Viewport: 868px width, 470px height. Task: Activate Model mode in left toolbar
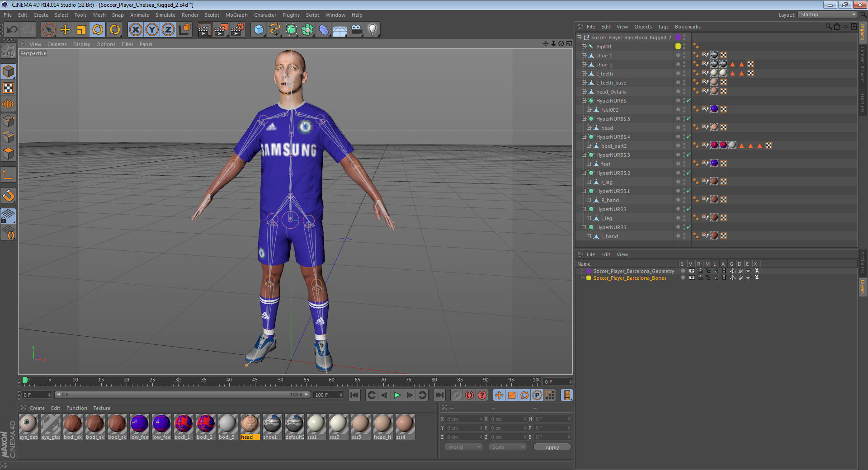coord(9,71)
